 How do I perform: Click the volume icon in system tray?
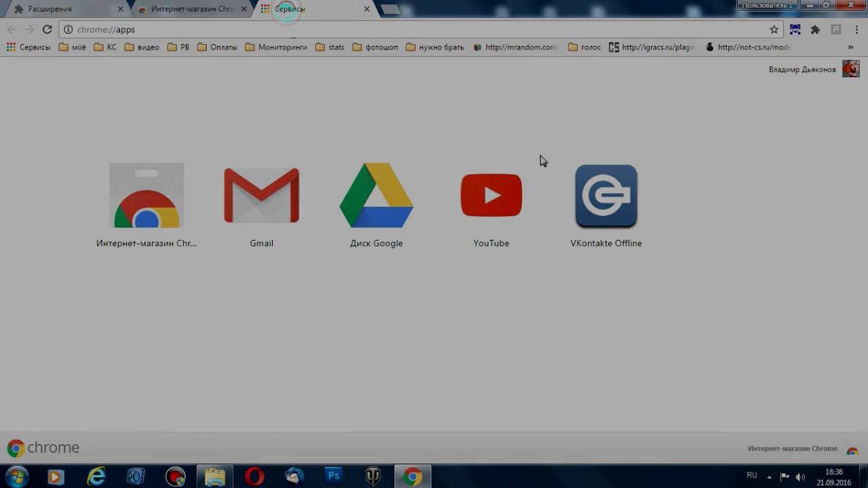[x=800, y=476]
